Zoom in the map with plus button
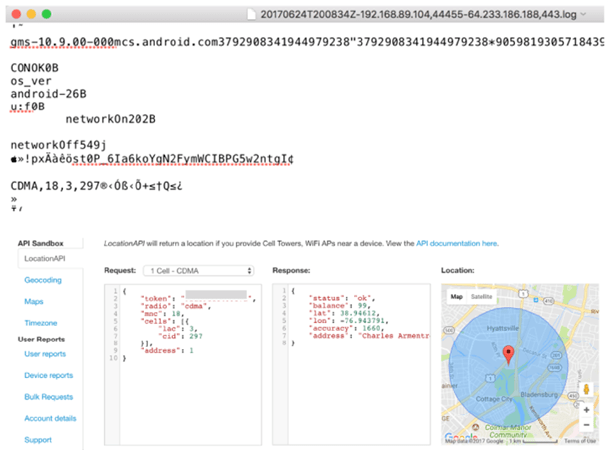 tap(586, 410)
